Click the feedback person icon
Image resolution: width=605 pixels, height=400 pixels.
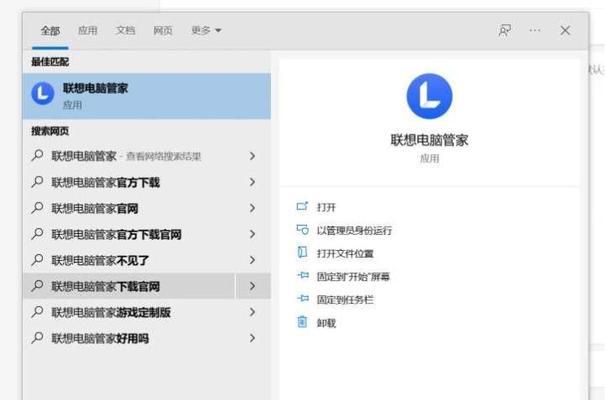coord(505,30)
